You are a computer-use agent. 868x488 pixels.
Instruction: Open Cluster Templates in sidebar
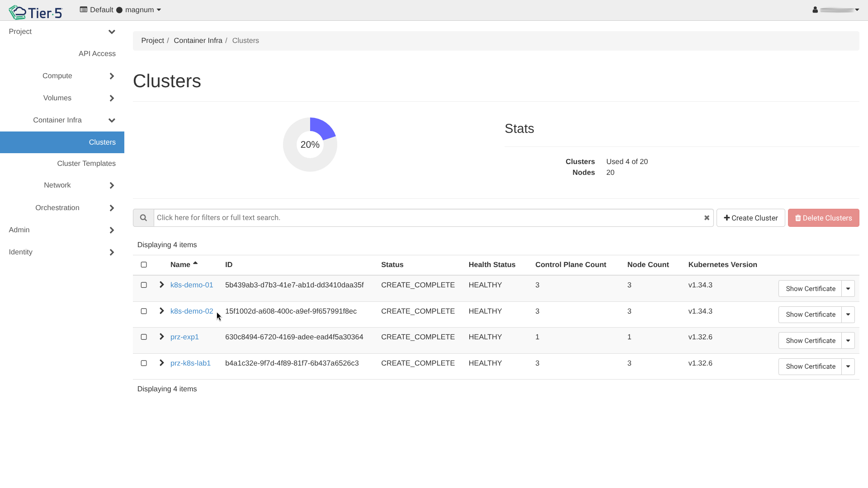point(86,164)
